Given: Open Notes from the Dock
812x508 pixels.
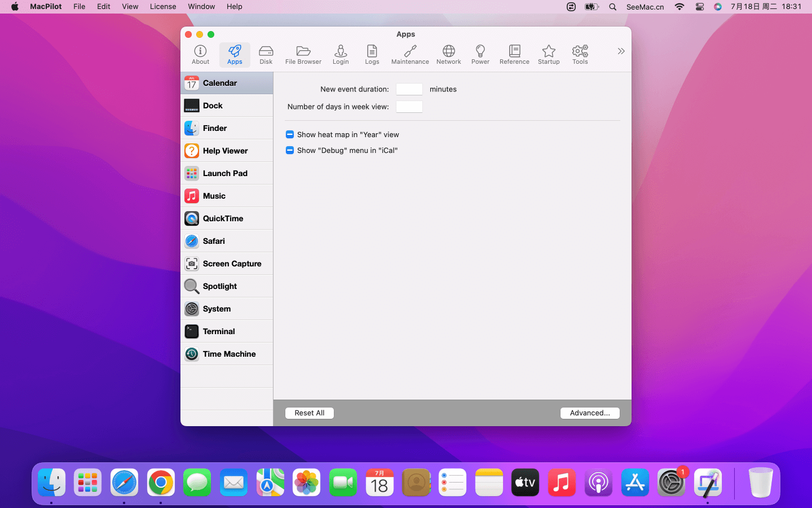Looking at the screenshot, I should point(489,483).
